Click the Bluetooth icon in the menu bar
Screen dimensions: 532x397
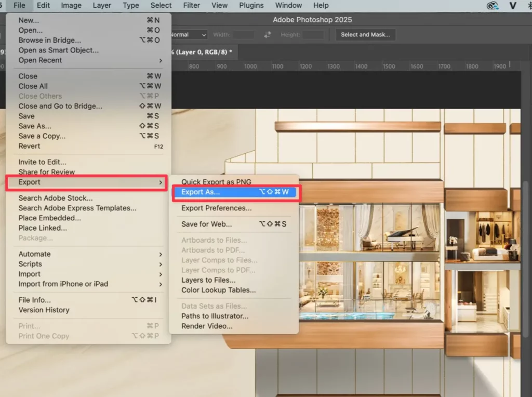tap(529, 6)
